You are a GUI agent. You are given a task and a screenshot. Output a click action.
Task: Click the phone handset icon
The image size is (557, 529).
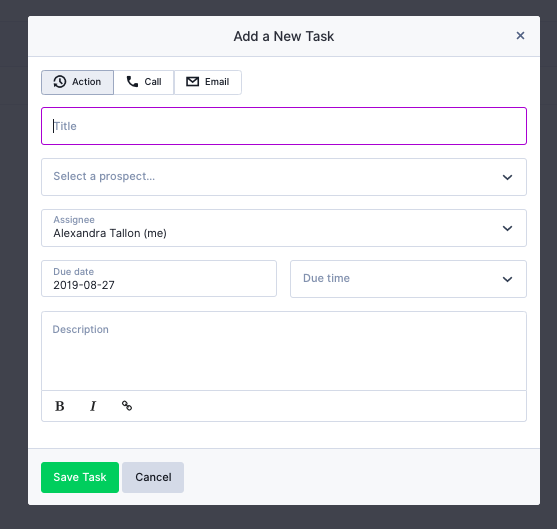tap(133, 82)
